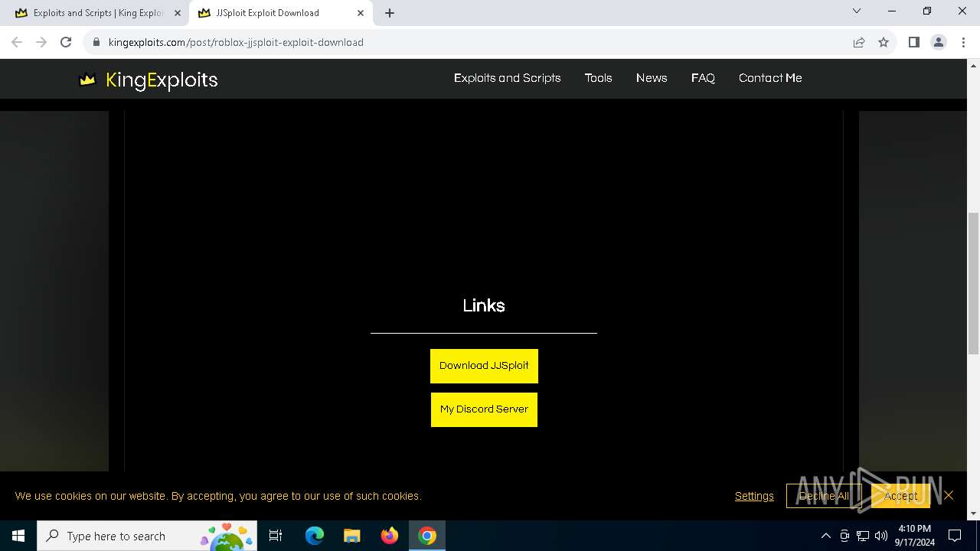Screen dimensions: 980x551
Task: Open the volume tray icon
Action: click(881, 536)
